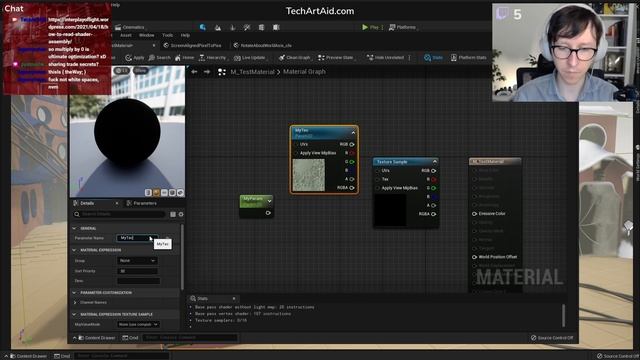The width and height of the screenshot is (640, 360).
Task: Toggle Hide Unrelated in toolbar
Action: click(x=385, y=58)
